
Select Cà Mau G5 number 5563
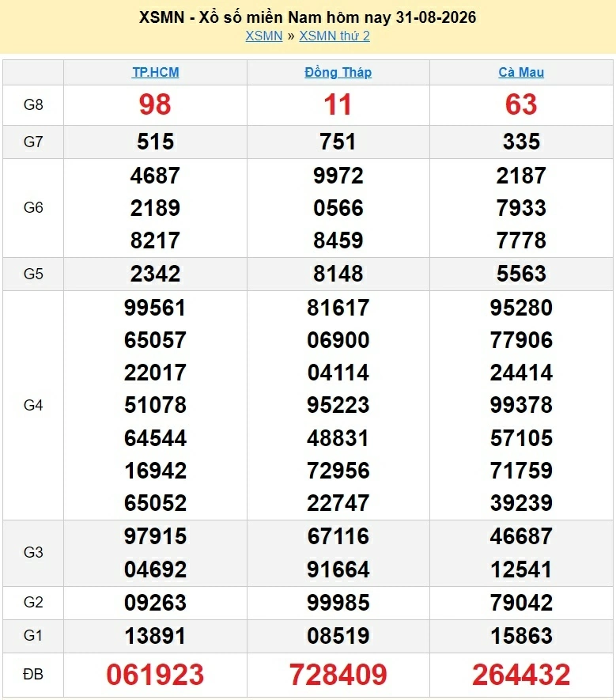521,274
